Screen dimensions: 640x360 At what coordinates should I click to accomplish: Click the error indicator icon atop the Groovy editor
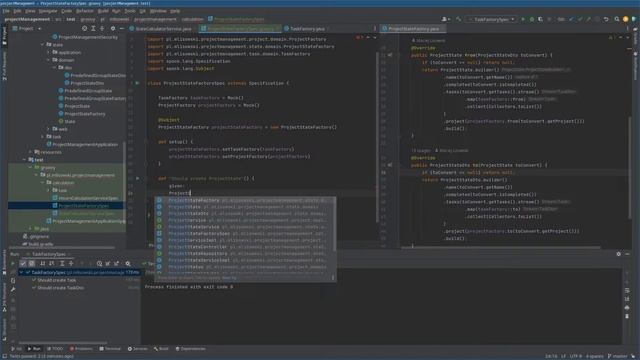[358, 38]
